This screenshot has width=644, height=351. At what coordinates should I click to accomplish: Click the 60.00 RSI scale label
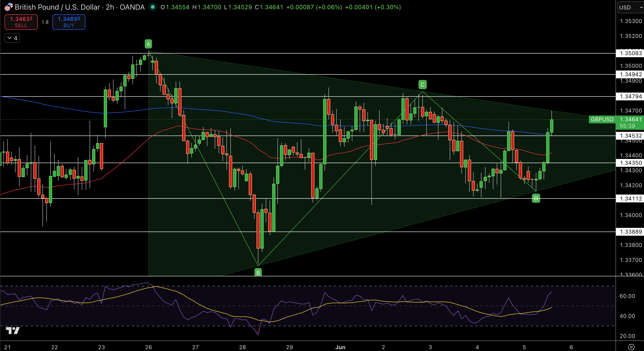click(627, 296)
